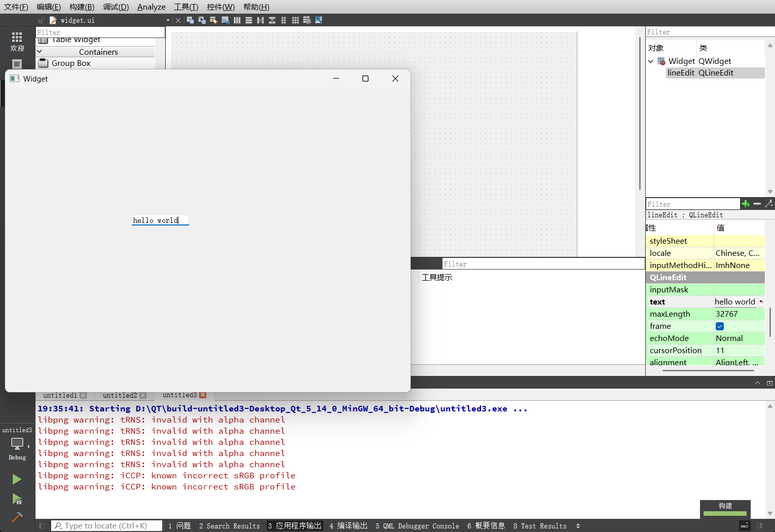Viewport: 775px width, 532px height.
Task: Click the 构建 progress bar
Action: [x=725, y=513]
